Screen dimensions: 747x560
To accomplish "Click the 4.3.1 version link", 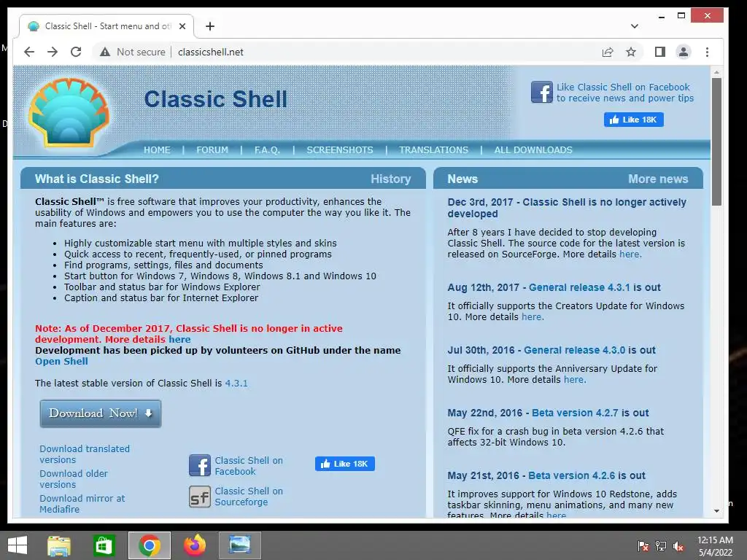I will pyautogui.click(x=236, y=384).
